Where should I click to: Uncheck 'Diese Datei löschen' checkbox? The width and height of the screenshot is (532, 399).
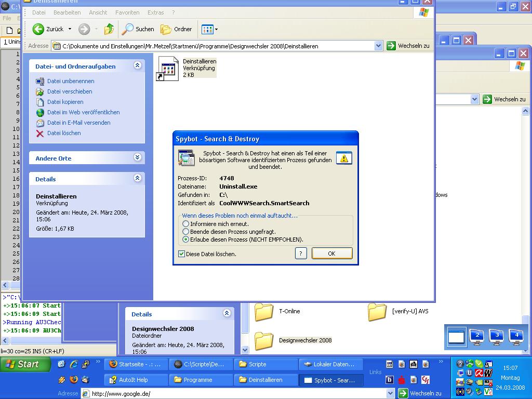pos(181,254)
